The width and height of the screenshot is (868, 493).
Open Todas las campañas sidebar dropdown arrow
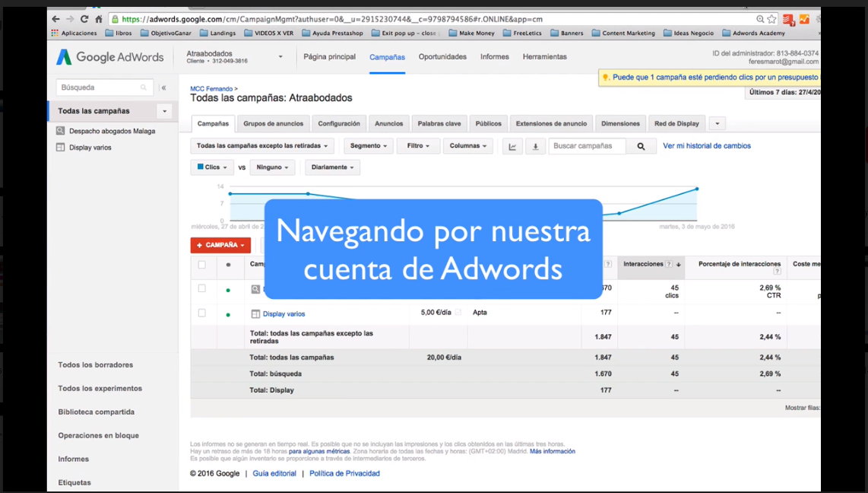point(164,111)
